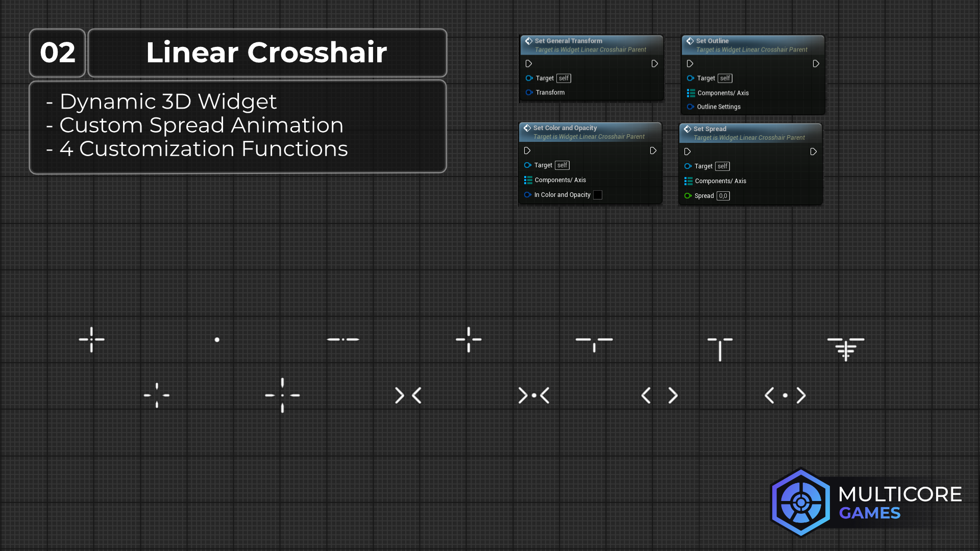Click In Color and Opacity black swatch
Image resolution: width=980 pixels, height=551 pixels.
tap(598, 195)
